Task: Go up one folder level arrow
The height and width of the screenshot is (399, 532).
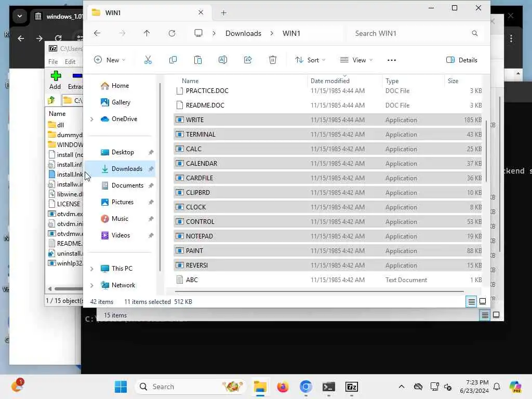Action: 147,33
